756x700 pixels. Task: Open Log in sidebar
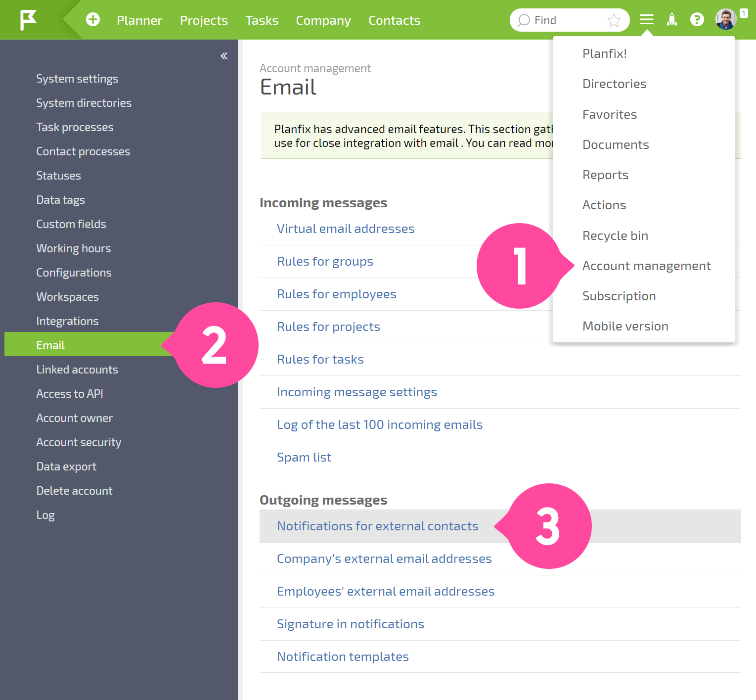tap(45, 515)
